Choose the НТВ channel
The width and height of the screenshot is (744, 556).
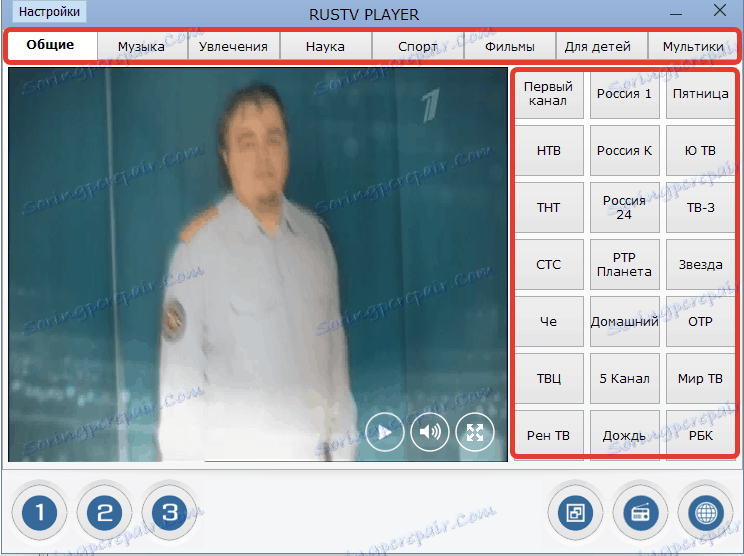pos(549,151)
